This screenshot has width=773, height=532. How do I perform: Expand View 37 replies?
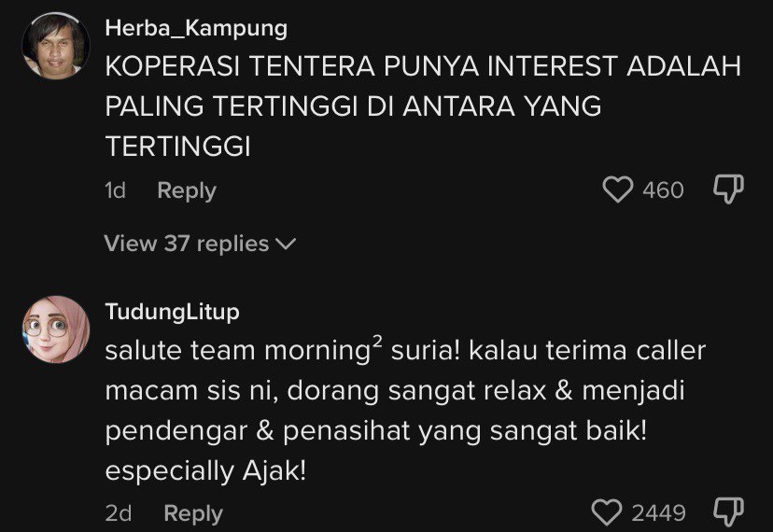tap(187, 244)
